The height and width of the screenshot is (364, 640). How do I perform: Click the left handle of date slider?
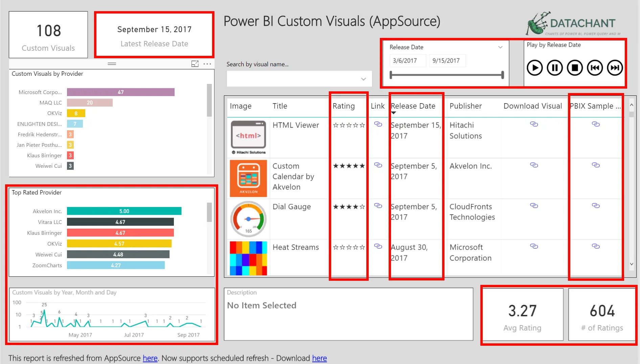click(x=391, y=75)
